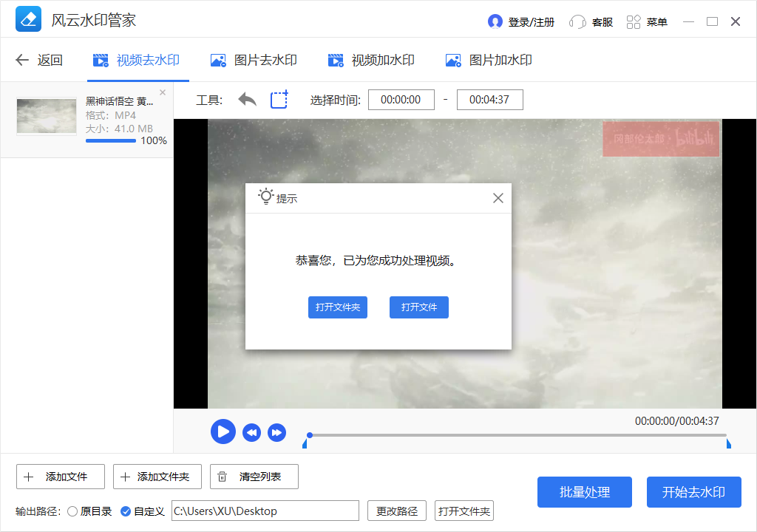The width and height of the screenshot is (757, 532).
Task: Switch to the 视频加水印 tab
Action: 370,61
